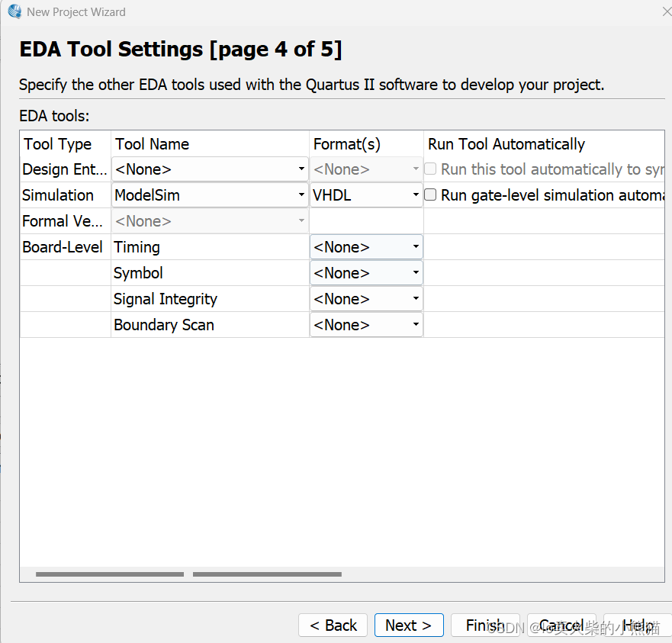Viewport: 672px width, 643px height.
Task: Click the Tool Type column header
Action: 58,144
